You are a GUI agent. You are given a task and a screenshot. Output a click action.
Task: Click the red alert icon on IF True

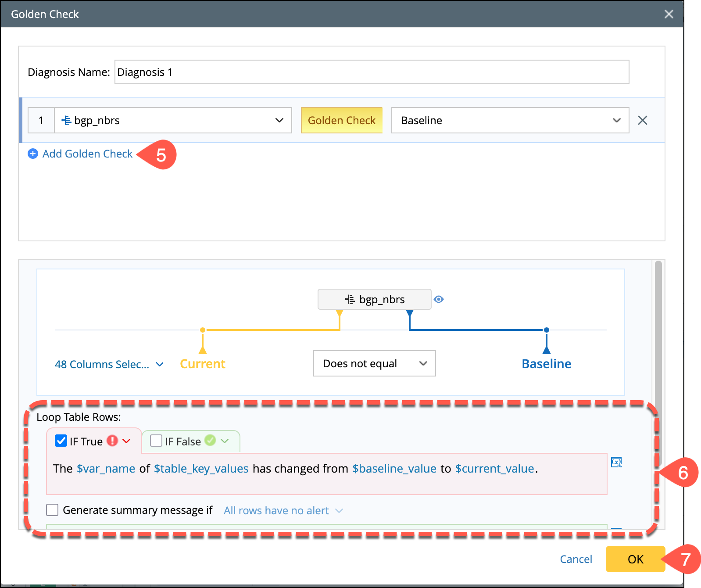113,441
